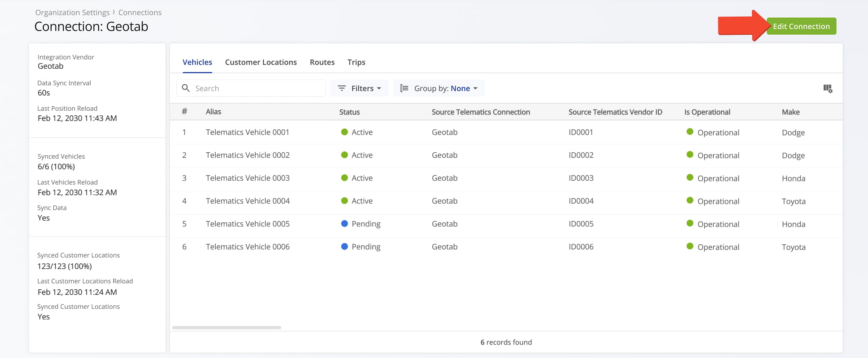
Task: Sort by the Make column header
Action: (790, 112)
